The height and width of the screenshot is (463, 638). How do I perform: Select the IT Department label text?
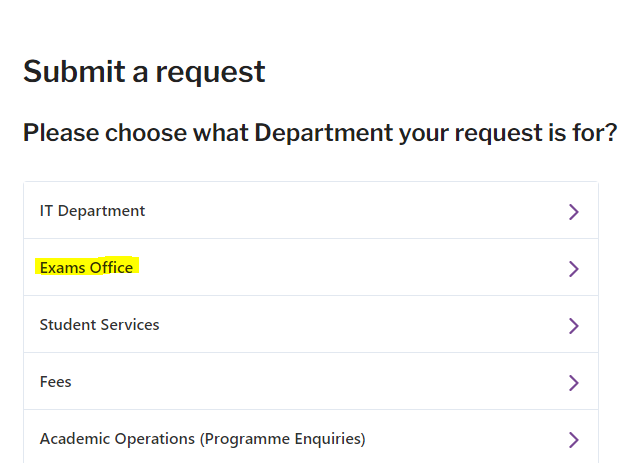(92, 211)
